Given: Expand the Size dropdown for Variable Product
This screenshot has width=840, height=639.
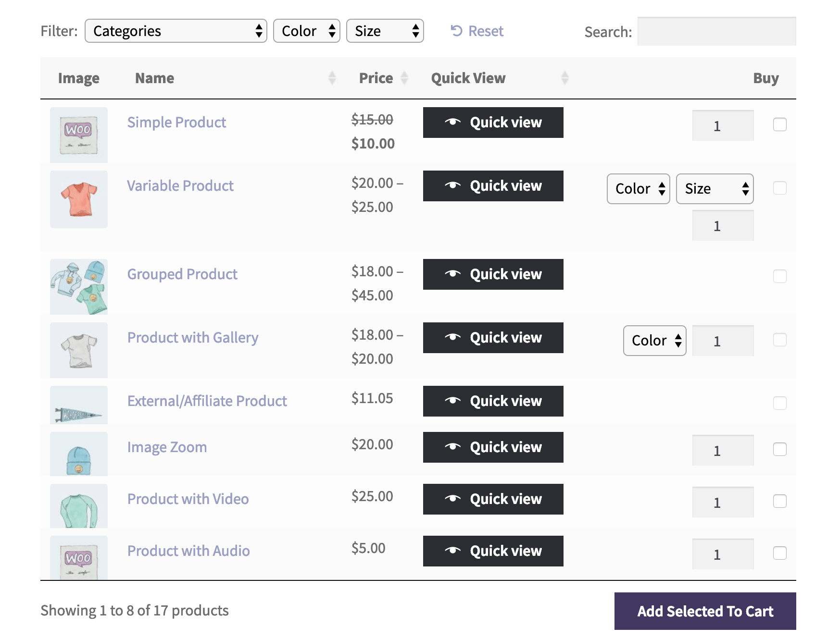Looking at the screenshot, I should point(715,189).
